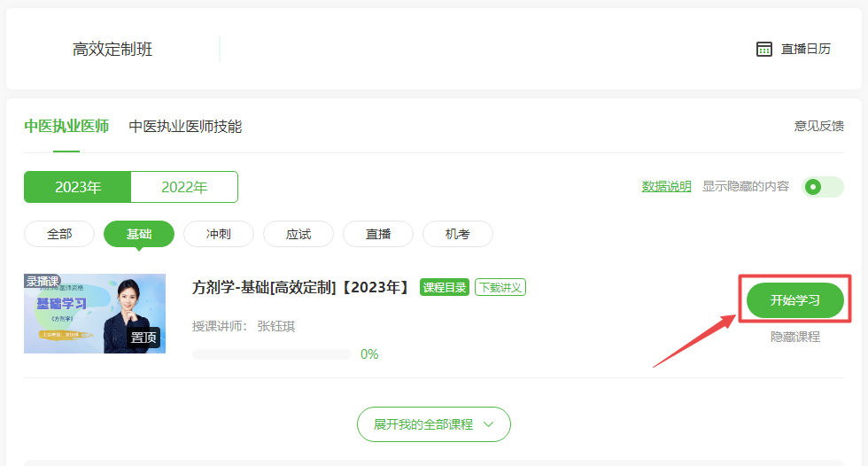This screenshot has width=868, height=466.
Task: Filter courses by 应试
Action: [x=298, y=234]
